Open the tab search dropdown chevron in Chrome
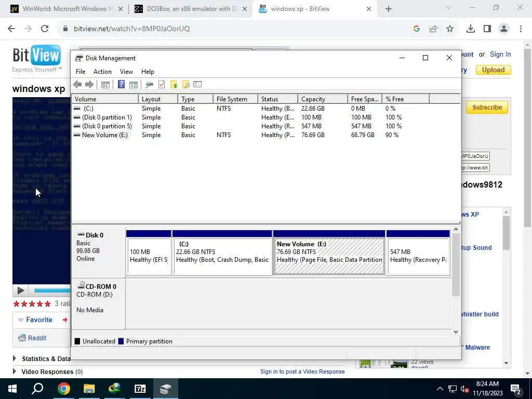Image resolution: width=532 pixels, height=399 pixels. (x=448, y=7)
